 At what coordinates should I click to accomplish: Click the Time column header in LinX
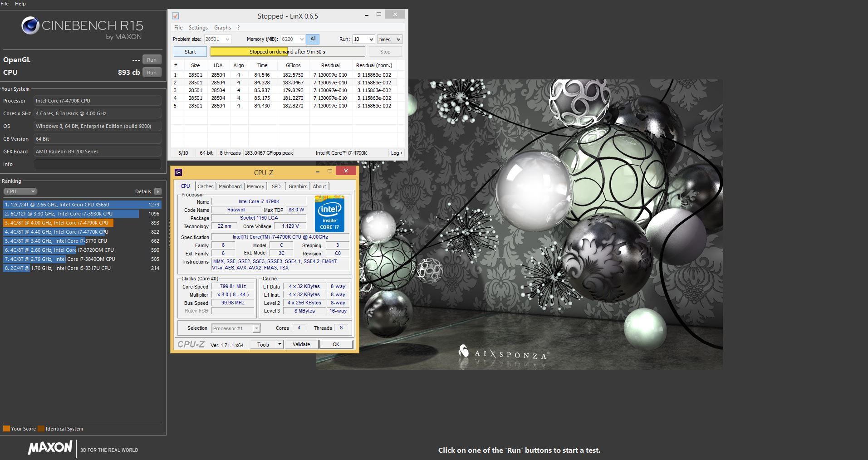click(262, 65)
